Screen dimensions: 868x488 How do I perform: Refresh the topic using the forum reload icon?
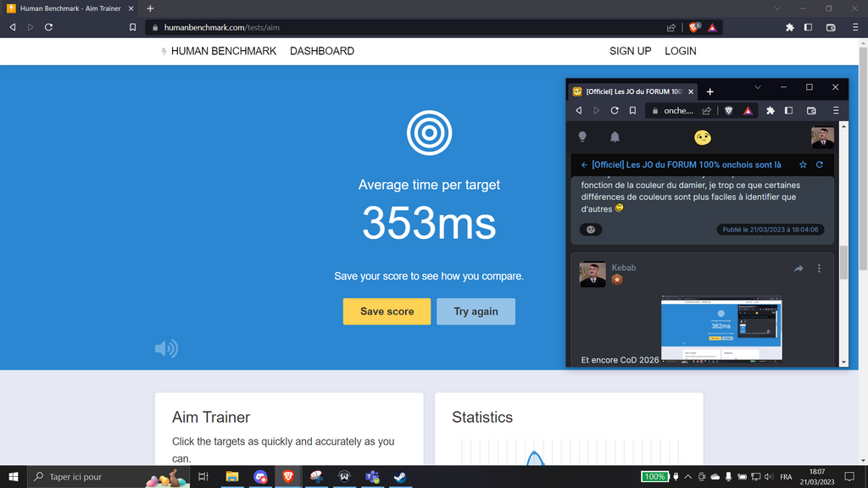(x=820, y=164)
